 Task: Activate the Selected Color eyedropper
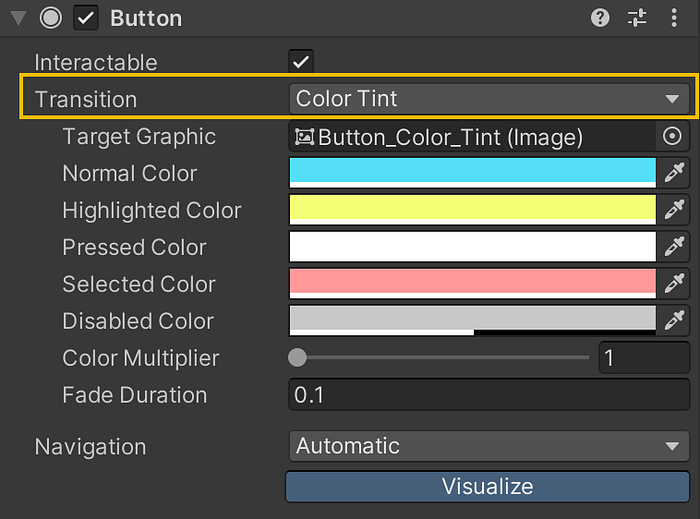coord(675,284)
